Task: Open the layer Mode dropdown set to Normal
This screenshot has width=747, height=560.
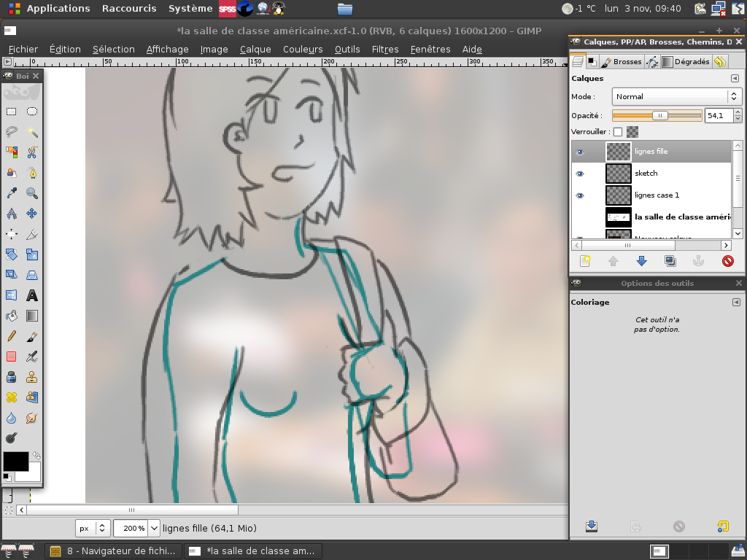Action: (677, 97)
